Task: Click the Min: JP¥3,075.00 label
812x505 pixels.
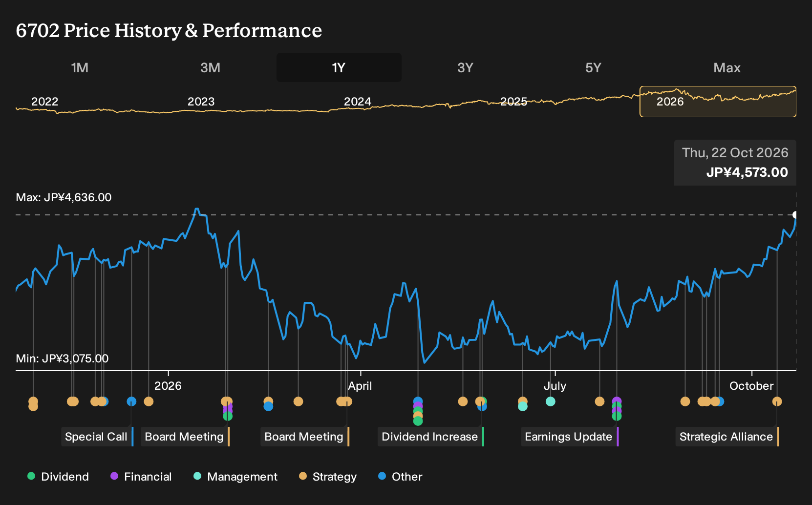Action: [x=62, y=358]
